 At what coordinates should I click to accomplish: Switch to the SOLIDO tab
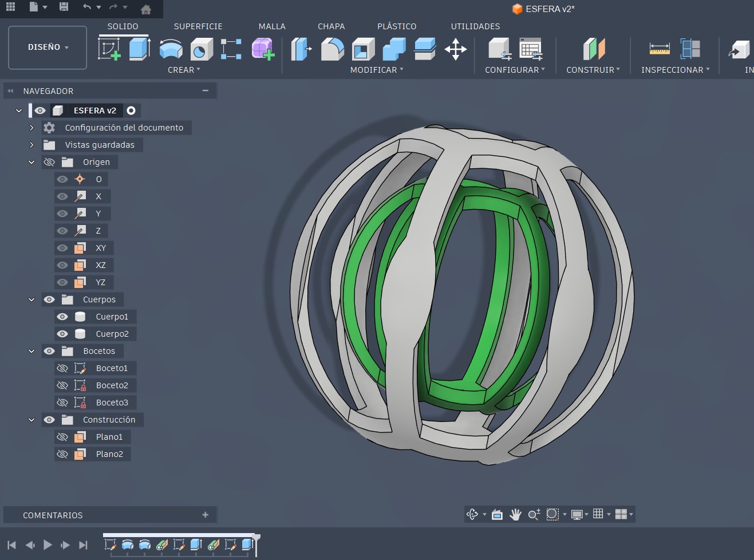click(123, 26)
